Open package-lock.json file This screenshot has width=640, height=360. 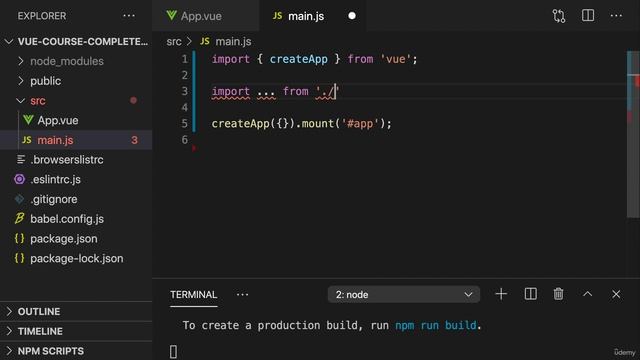(76, 258)
